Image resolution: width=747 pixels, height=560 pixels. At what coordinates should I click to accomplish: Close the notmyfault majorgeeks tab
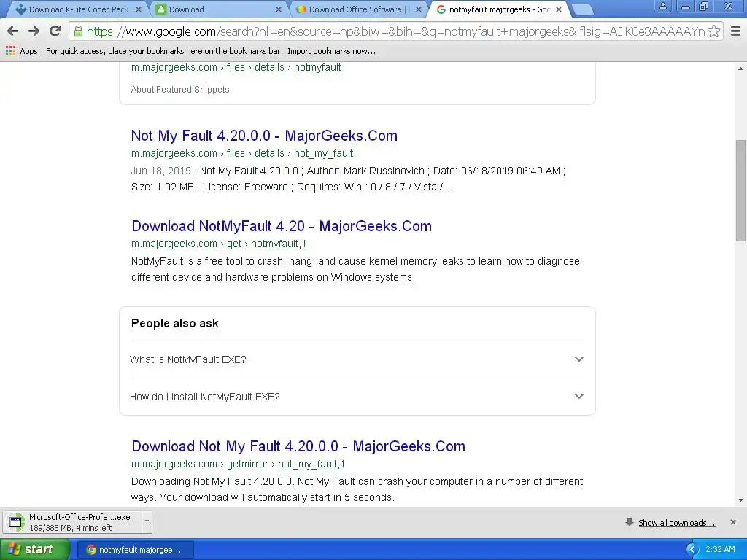(559, 9)
